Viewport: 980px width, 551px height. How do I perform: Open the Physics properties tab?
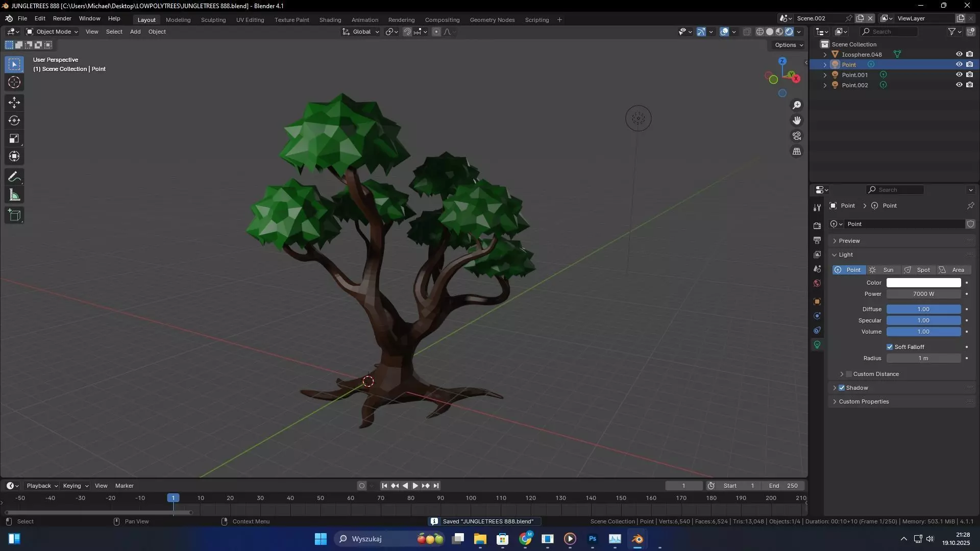pyautogui.click(x=817, y=316)
